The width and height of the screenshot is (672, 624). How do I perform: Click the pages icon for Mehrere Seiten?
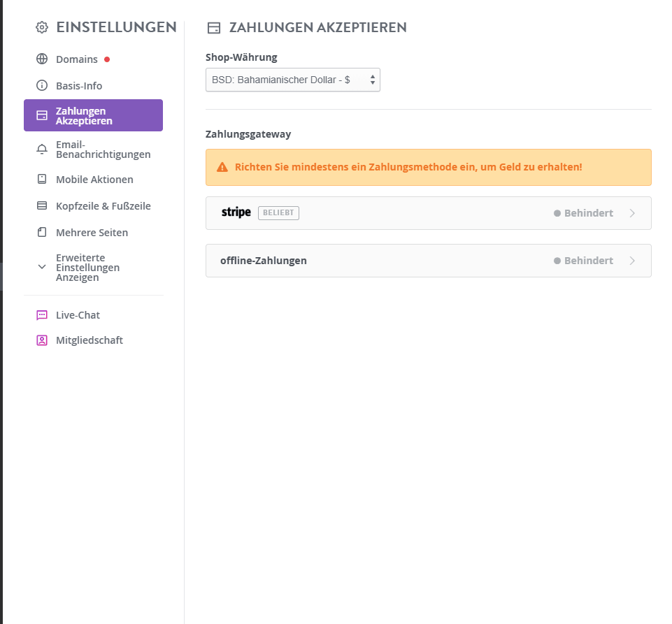(41, 232)
